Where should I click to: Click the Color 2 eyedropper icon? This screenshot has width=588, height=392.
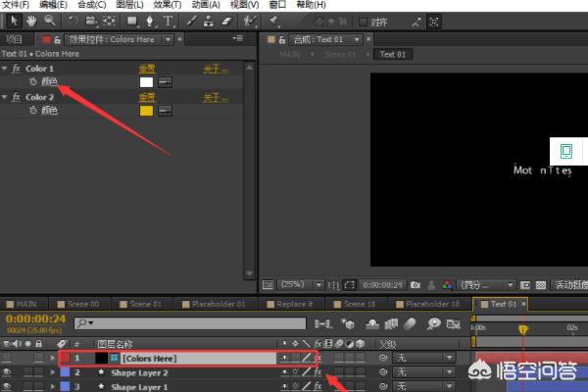(165, 111)
